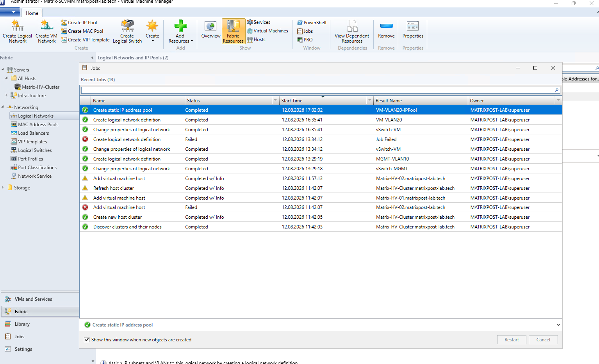
Task: Expand job details chevron
Action: pos(558,325)
